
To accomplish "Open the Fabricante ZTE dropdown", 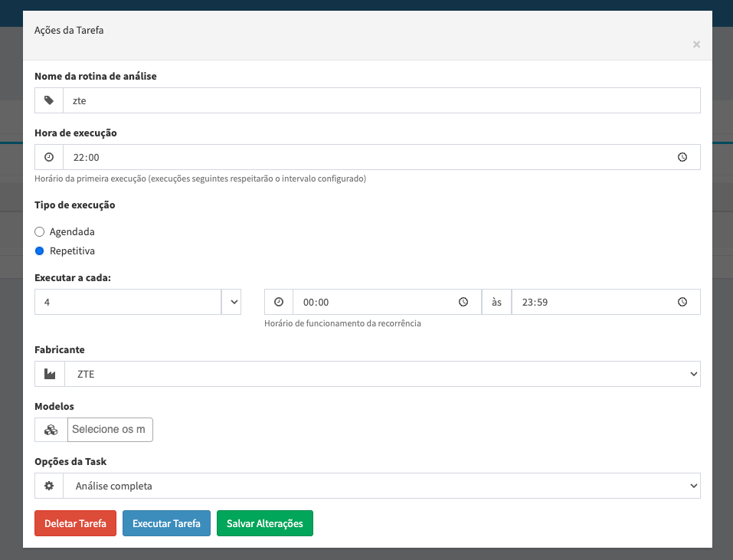I will (383, 375).
